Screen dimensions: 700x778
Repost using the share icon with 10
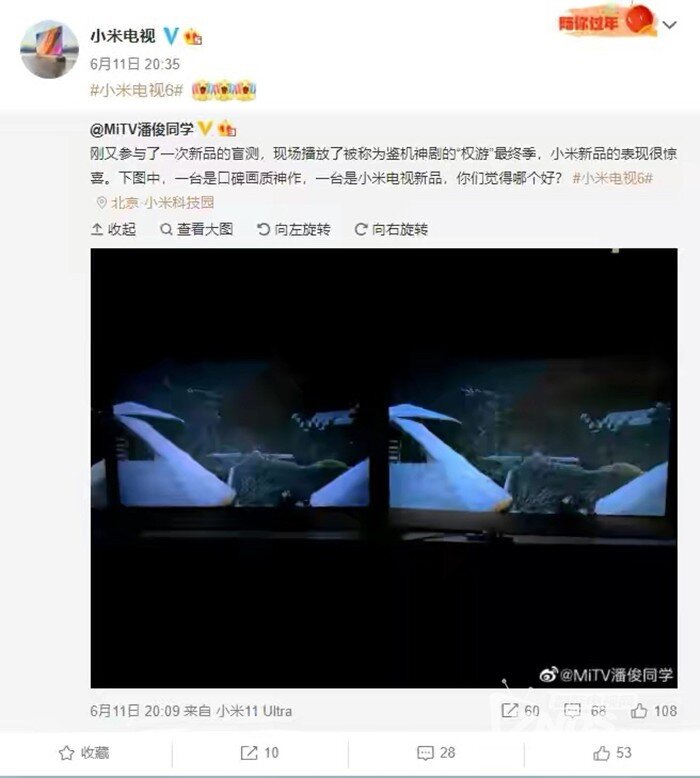pos(259,753)
